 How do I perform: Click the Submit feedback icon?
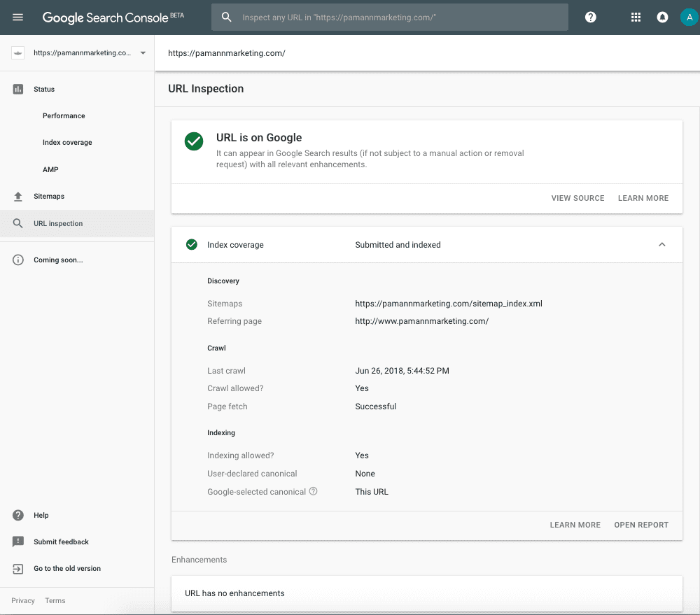(x=18, y=542)
